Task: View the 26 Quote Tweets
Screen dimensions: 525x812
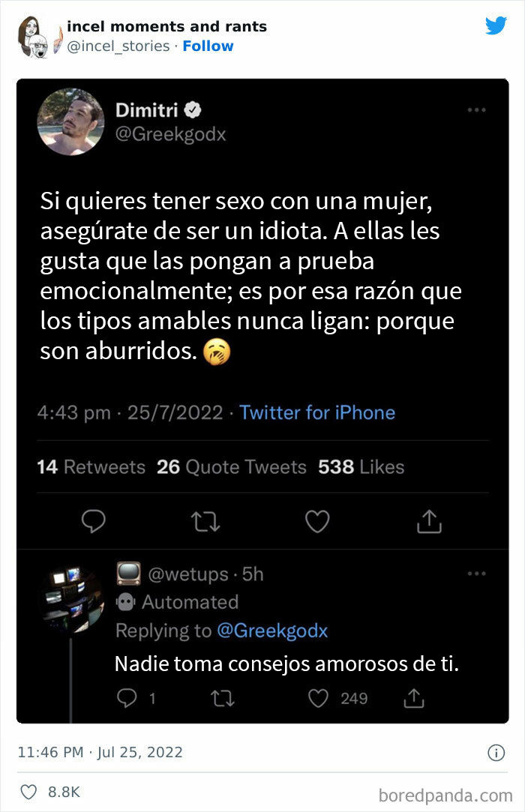Action: click(232, 467)
